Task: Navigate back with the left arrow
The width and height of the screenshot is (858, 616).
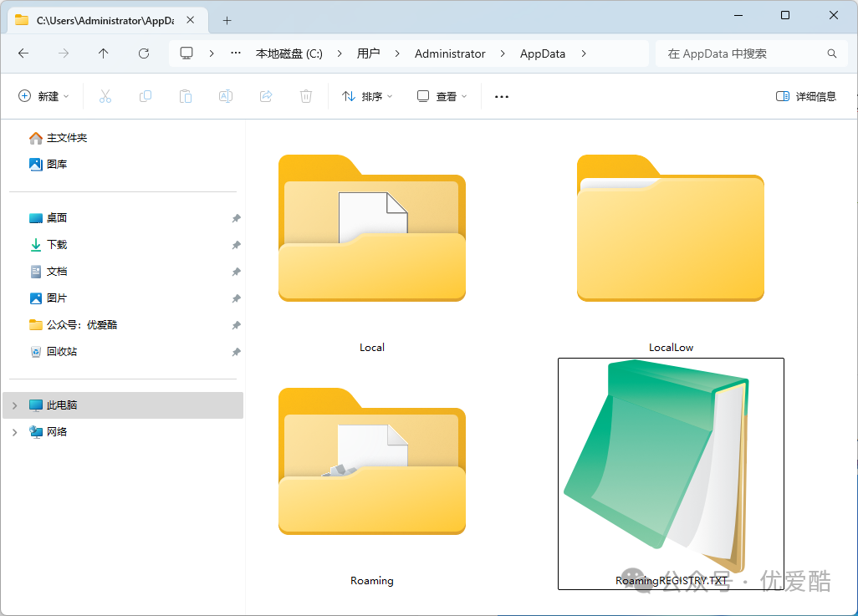Action: 23,53
